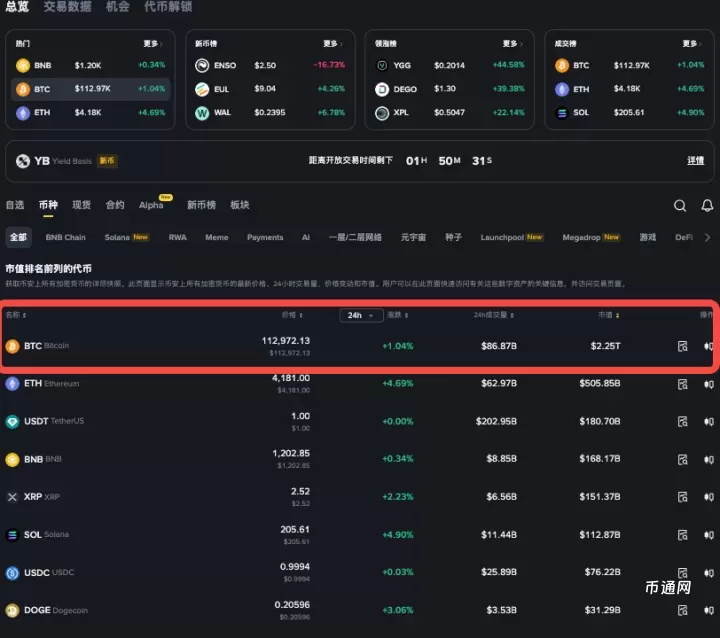This screenshot has width=720, height=638.
Task: Open 更多 in the 新币榜 card
Action: click(x=333, y=44)
